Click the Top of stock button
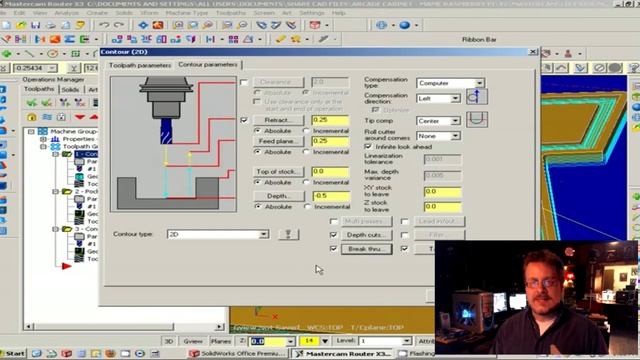The image size is (640, 360). 279,171
